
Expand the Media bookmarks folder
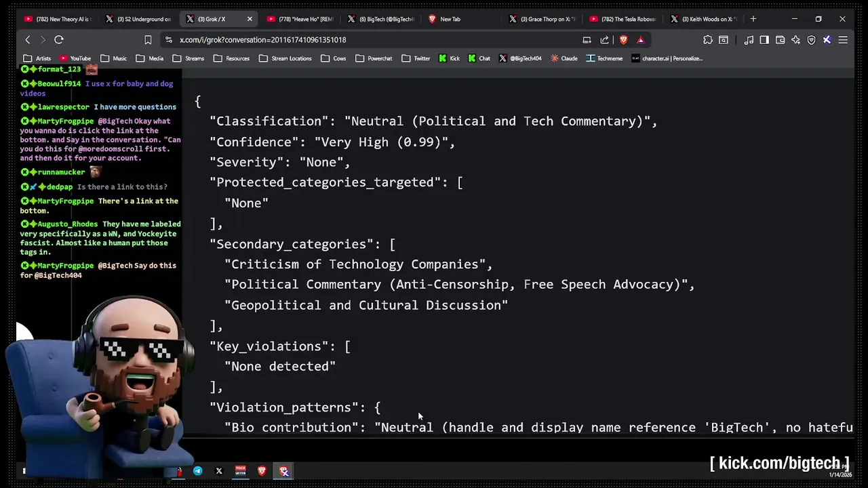(150, 58)
